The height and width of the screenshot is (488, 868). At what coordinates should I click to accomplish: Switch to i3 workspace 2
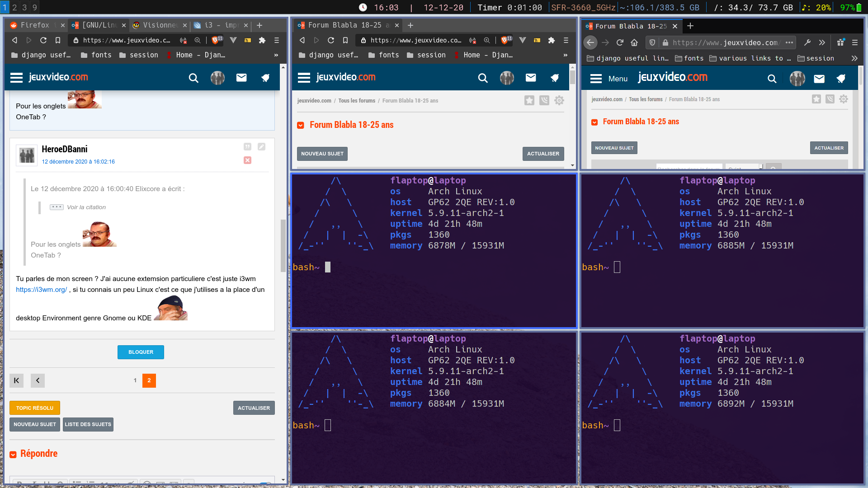click(15, 7)
